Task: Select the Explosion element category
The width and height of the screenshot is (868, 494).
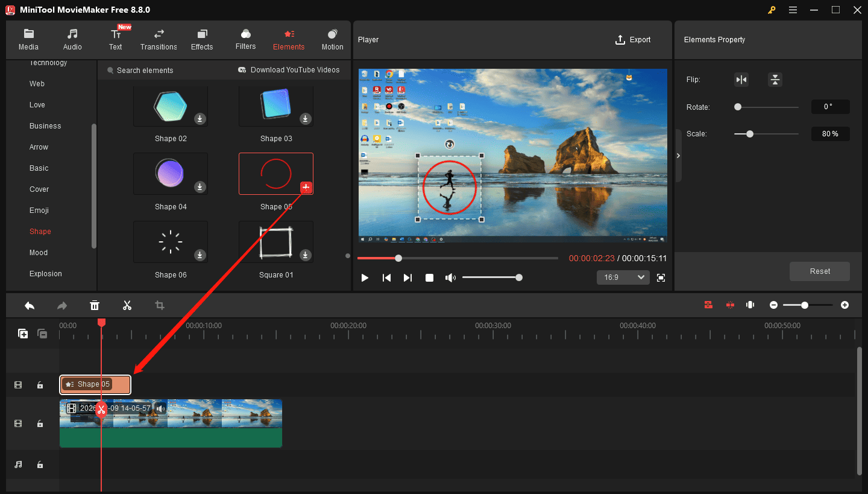Action: pyautogui.click(x=46, y=274)
